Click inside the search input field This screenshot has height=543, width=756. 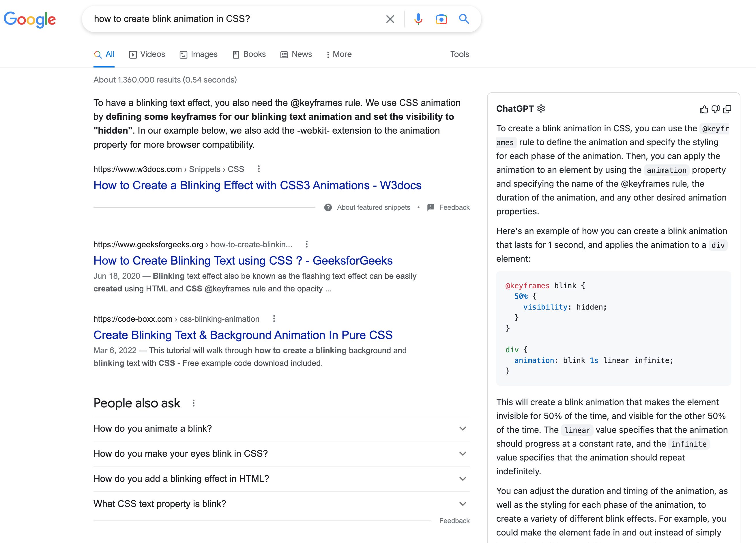[x=233, y=19]
